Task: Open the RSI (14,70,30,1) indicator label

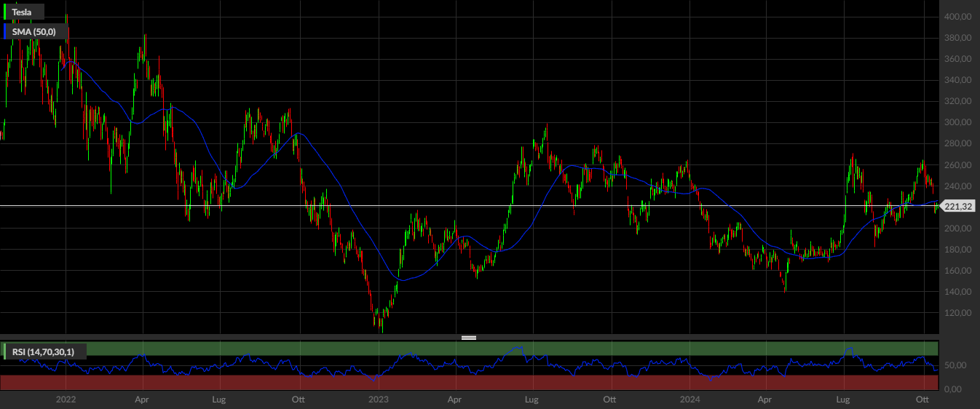Action: (45, 352)
